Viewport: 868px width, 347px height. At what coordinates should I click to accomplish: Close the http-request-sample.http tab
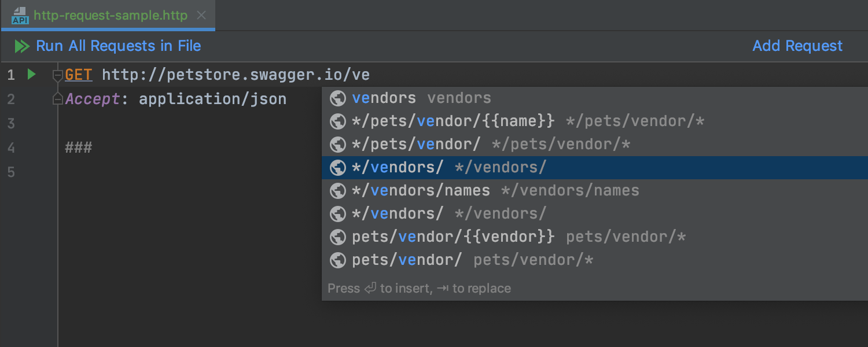[x=201, y=16]
